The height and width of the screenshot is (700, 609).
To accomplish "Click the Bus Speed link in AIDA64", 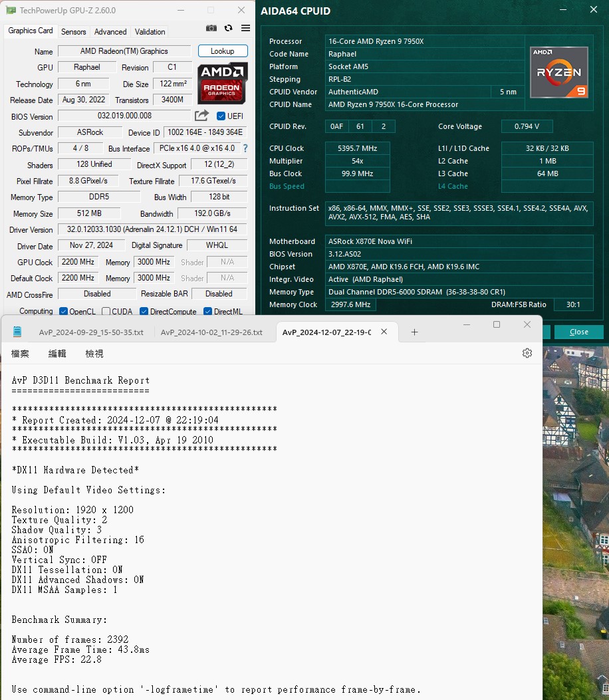I will [287, 186].
